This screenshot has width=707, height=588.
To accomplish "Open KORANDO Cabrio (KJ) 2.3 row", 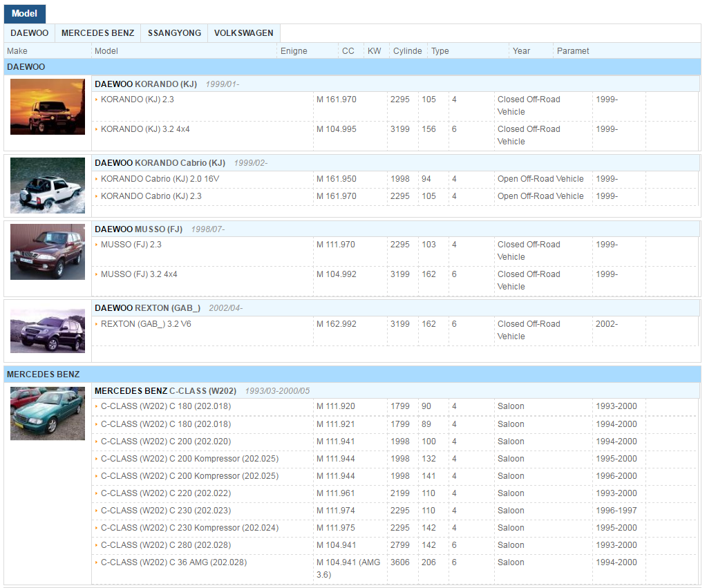I will pyautogui.click(x=151, y=196).
